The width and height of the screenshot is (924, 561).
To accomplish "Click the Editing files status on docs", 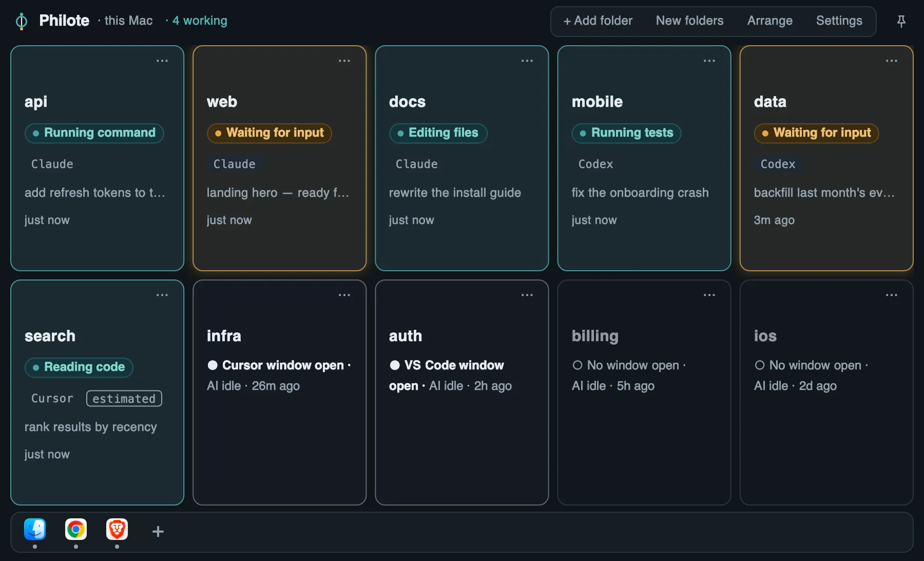I will click(x=438, y=133).
